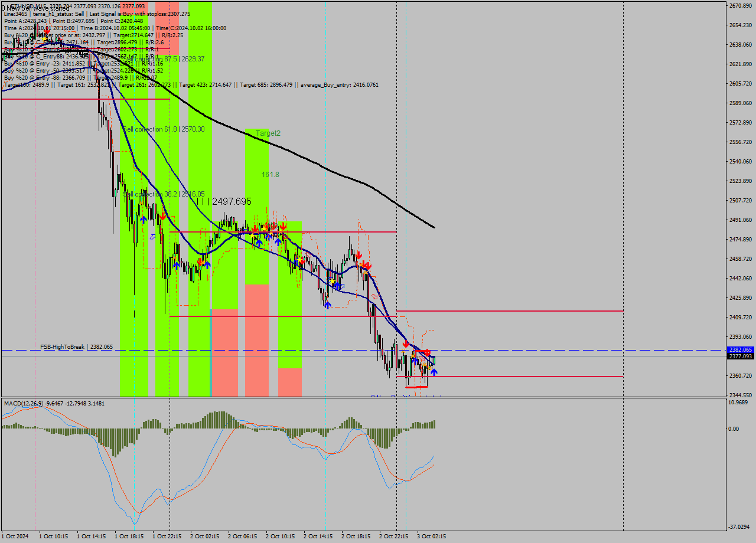Click the 2442.060 price axis label
The width and height of the screenshot is (756, 543).
741,278
